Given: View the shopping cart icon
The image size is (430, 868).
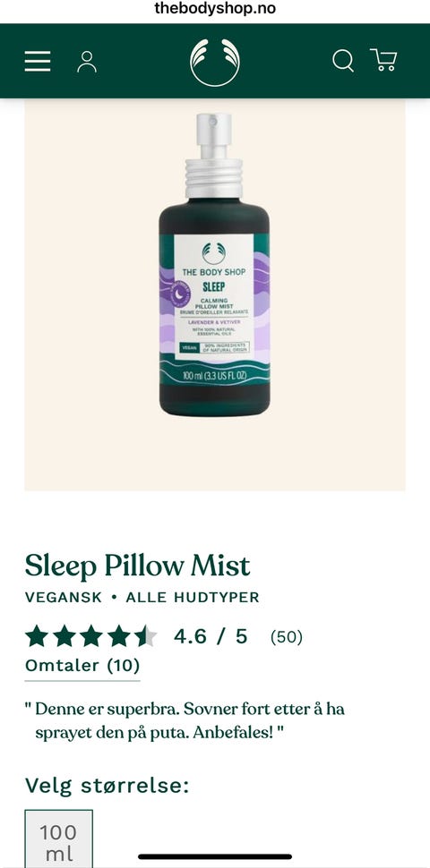Looking at the screenshot, I should pyautogui.click(x=383, y=60).
